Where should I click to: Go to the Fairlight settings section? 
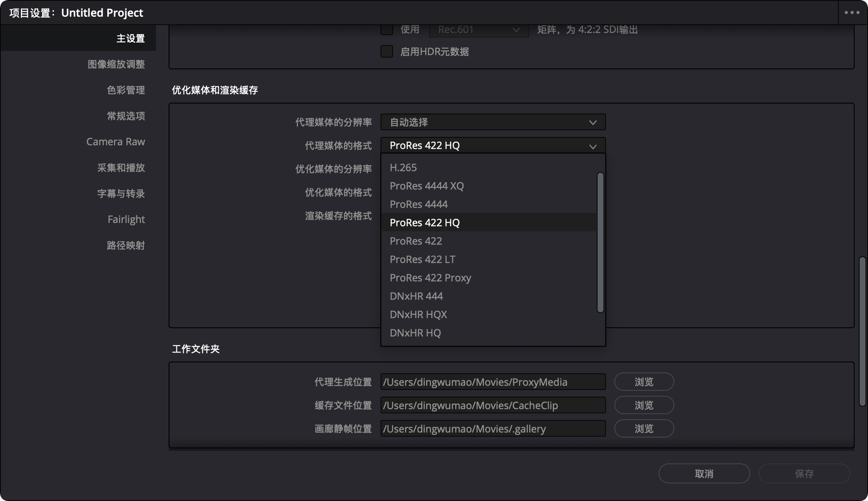coord(126,220)
